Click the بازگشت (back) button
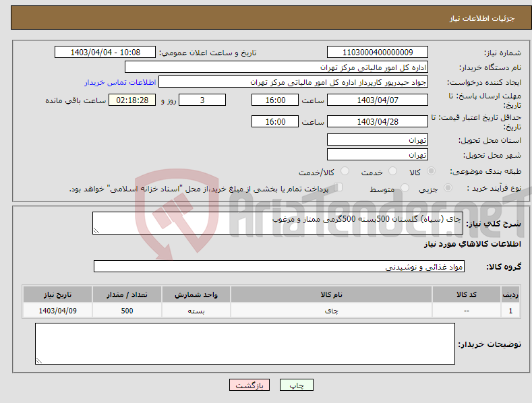 (249, 385)
